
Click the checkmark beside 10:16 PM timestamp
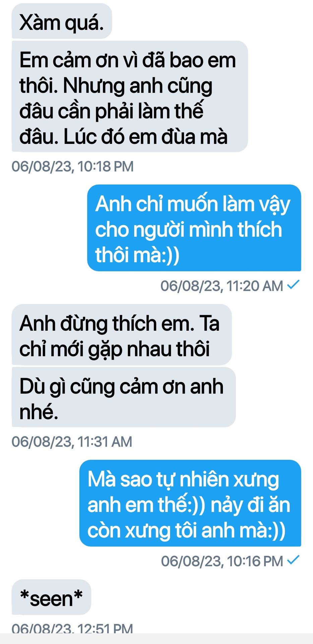(294, 560)
